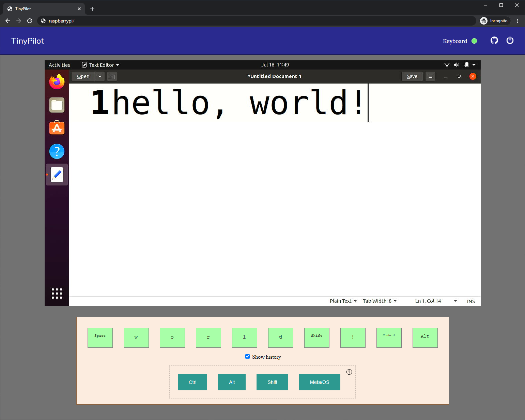Click the TinyPilot power icon
Viewport: 525px width, 420px height.
[510, 41]
